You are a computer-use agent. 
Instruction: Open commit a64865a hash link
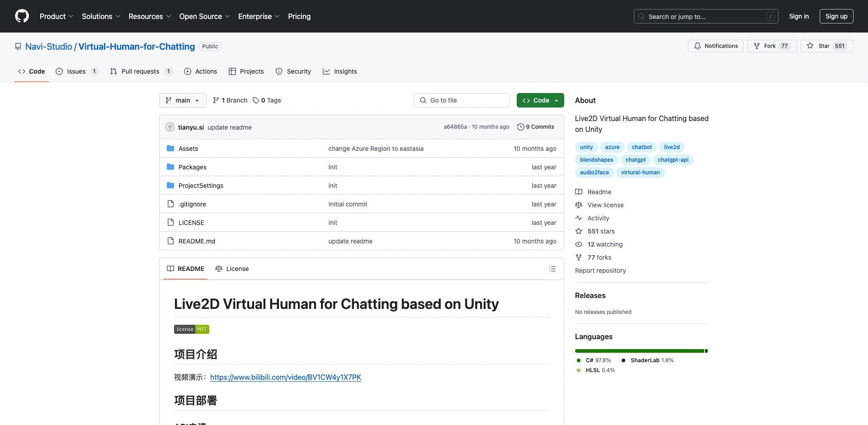pyautogui.click(x=455, y=127)
